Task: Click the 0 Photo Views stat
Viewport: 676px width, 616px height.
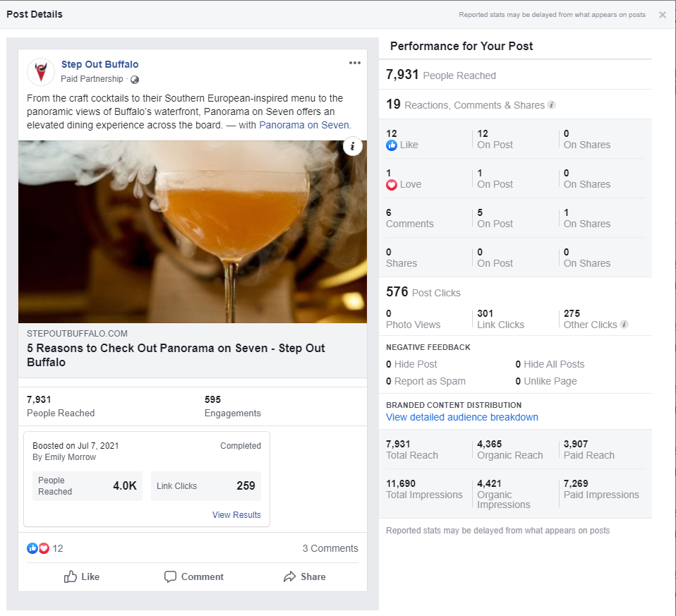Action: (413, 319)
